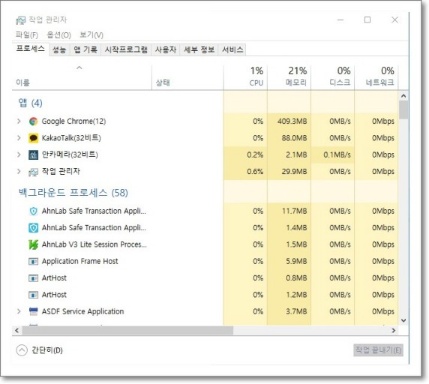The image size is (429, 384).
Task: Click the second ArtHost icon (1.2MB row)
Action: pyautogui.click(x=33, y=295)
